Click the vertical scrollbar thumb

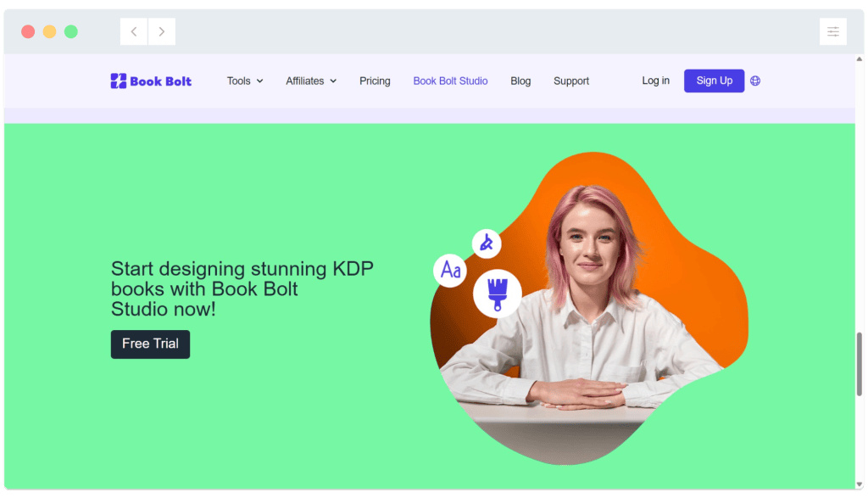click(860, 364)
